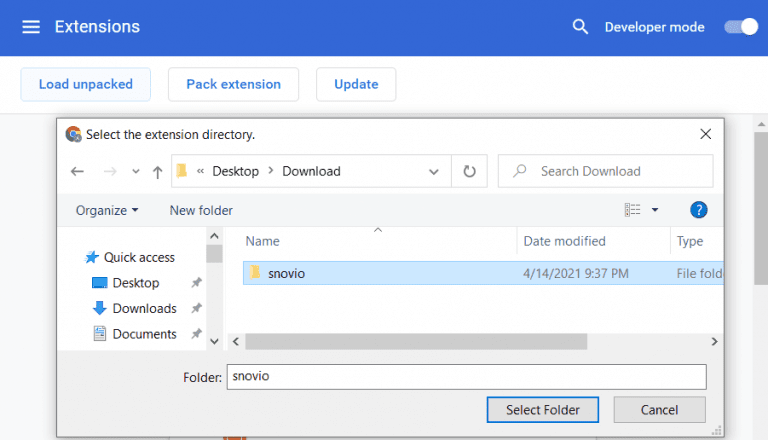Image resolution: width=768 pixels, height=440 pixels.
Task: Navigate up one folder level arrow
Action: click(157, 172)
